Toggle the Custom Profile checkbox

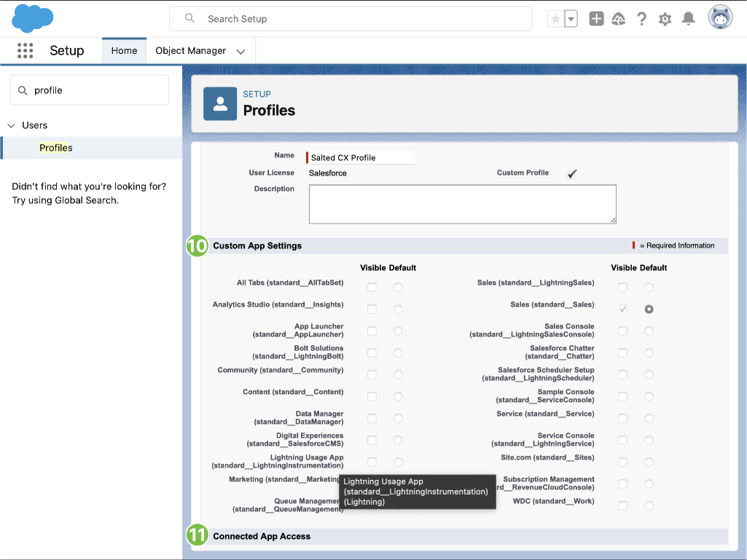(572, 173)
